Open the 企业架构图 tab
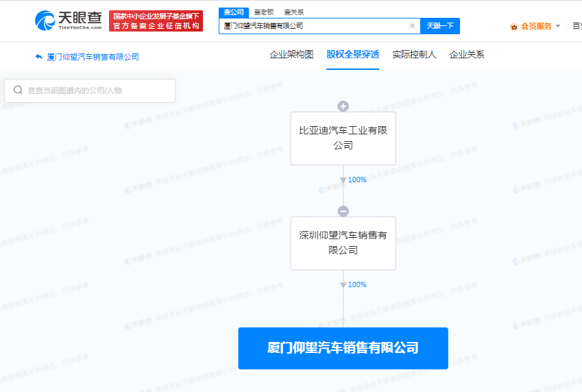582x392 pixels. [291, 55]
